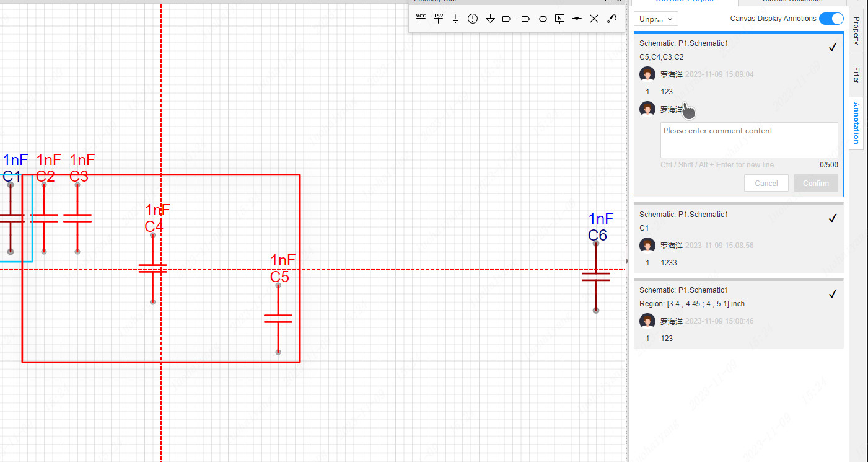The width and height of the screenshot is (868, 462).
Task: Switch to the Property side tab
Action: pyautogui.click(x=856, y=30)
